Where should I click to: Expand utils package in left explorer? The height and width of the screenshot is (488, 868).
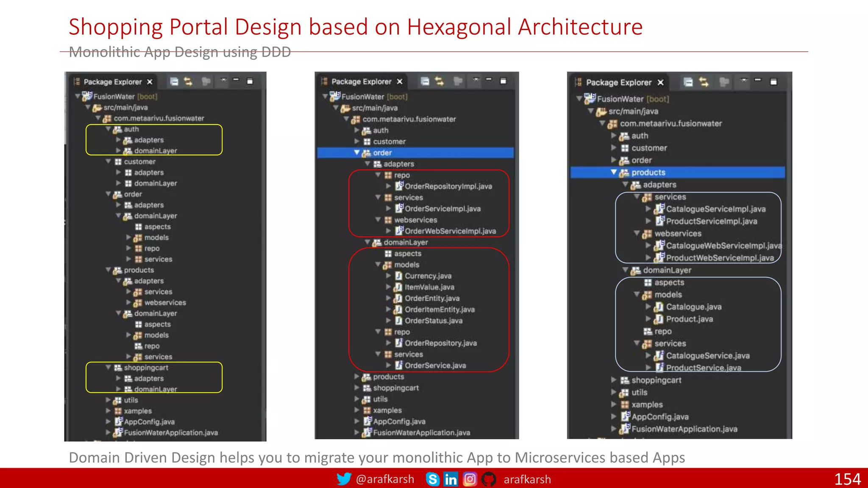click(108, 400)
